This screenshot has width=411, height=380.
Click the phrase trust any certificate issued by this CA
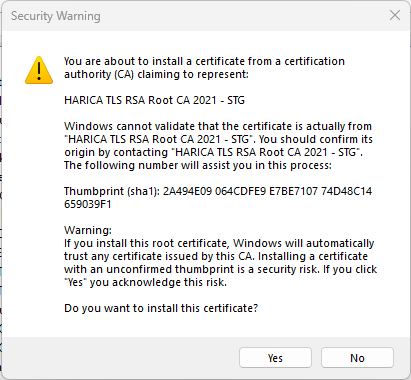pyautogui.click(x=160, y=256)
